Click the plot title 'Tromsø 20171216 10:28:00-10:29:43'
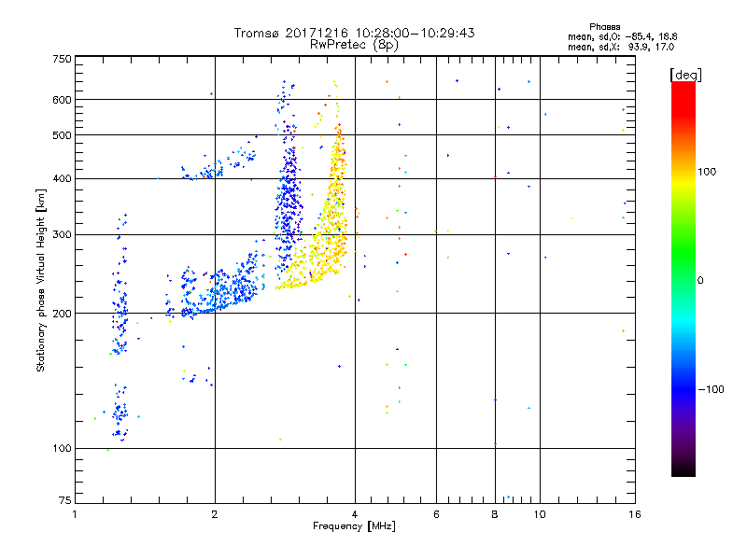The width and height of the screenshot is (747, 560). tap(354, 33)
